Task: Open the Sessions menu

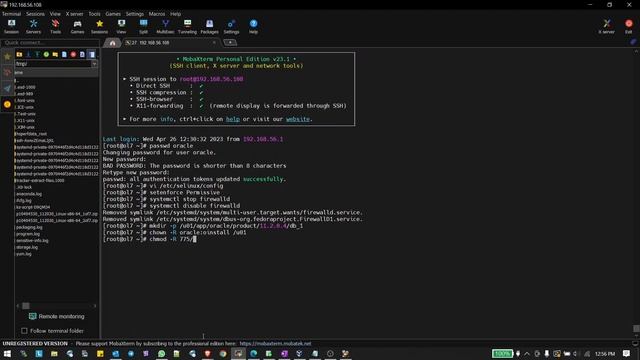Action: click(x=36, y=14)
